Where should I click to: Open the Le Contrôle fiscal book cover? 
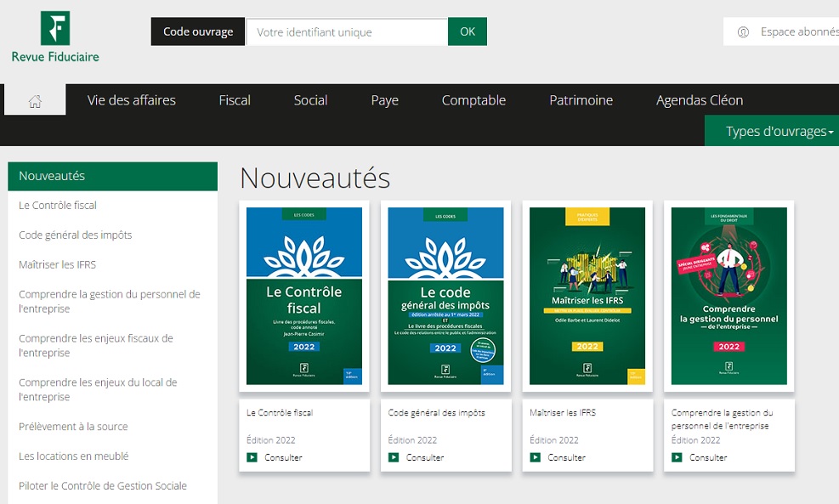[304, 296]
